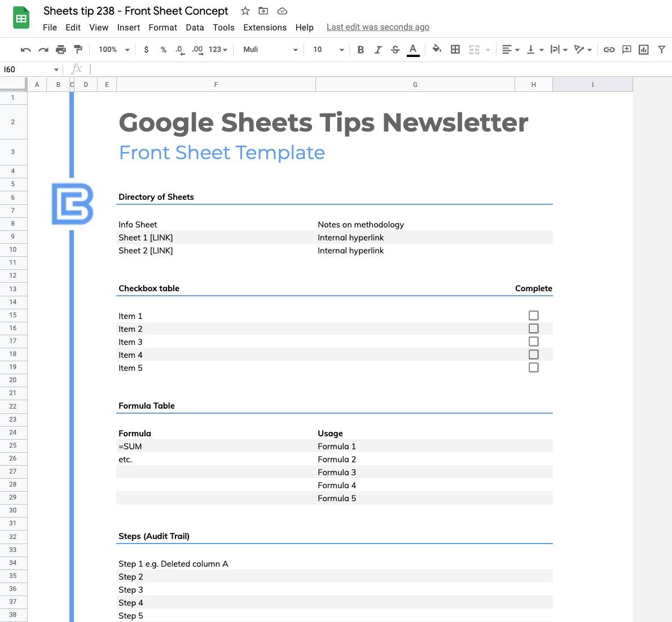Click the Merge cells icon
The width and height of the screenshot is (672, 622).
[474, 50]
